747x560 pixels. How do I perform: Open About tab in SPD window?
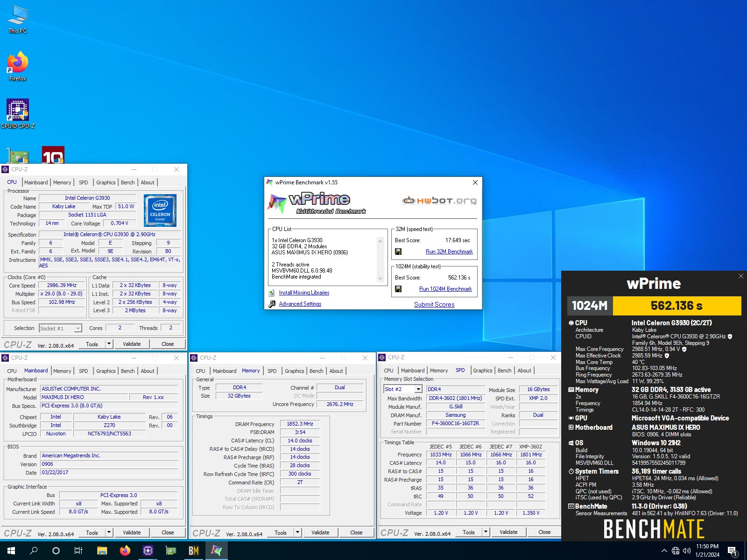[524, 371]
